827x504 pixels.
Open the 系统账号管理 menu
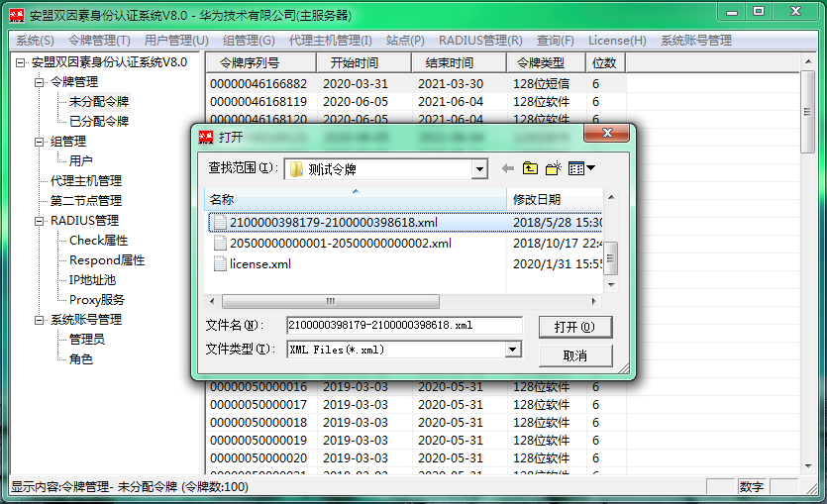click(x=695, y=41)
